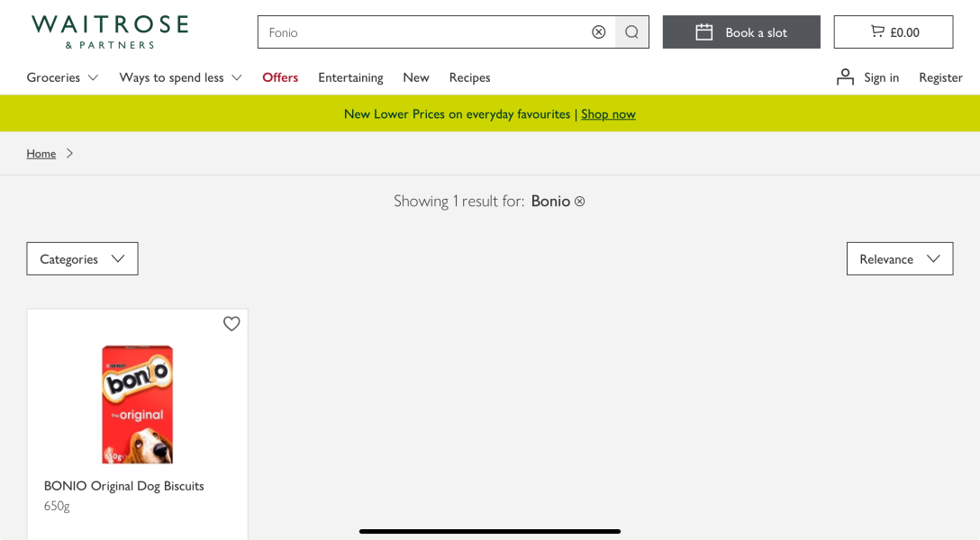
Task: Remove the Bonio search term with the X
Action: tap(580, 201)
